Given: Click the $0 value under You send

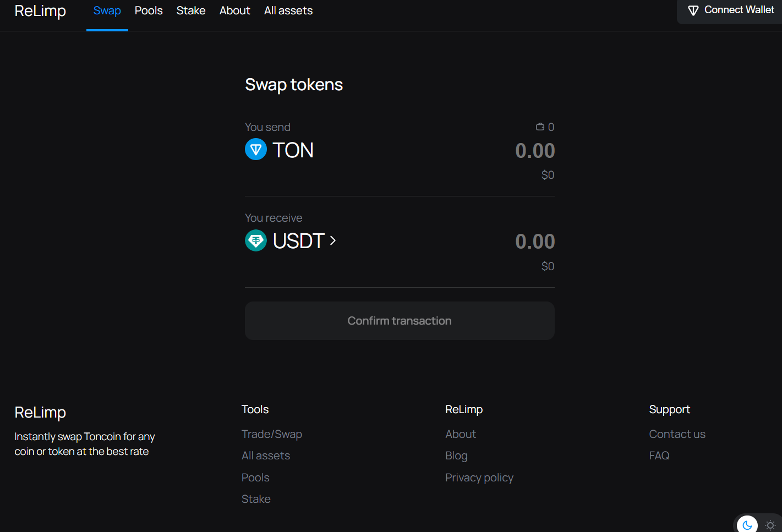Looking at the screenshot, I should [548, 175].
